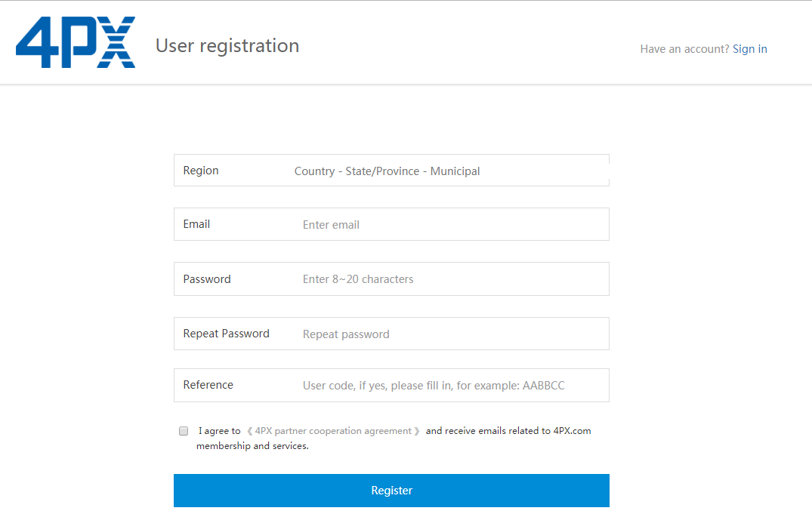The height and width of the screenshot is (517, 812).
Task: Click the Repeat Password label
Action: (x=227, y=334)
